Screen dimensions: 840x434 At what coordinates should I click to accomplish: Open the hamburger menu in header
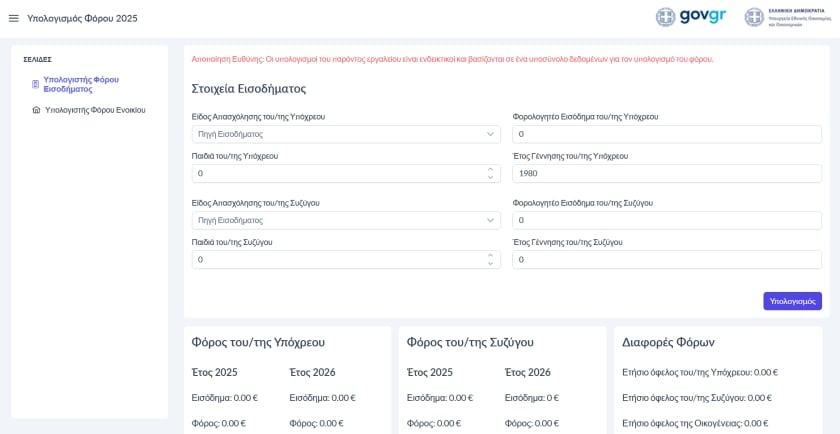[x=14, y=18]
